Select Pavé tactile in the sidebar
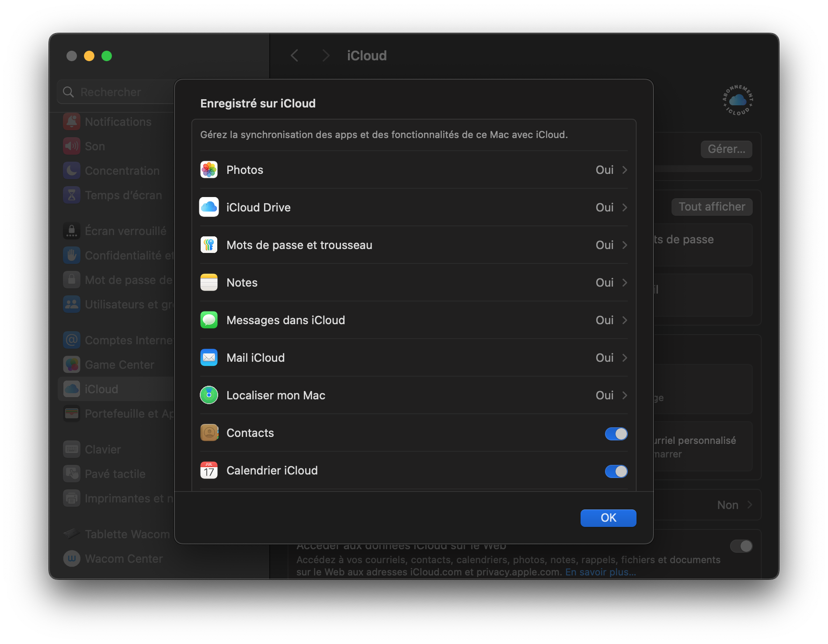The image size is (828, 644). (x=116, y=474)
